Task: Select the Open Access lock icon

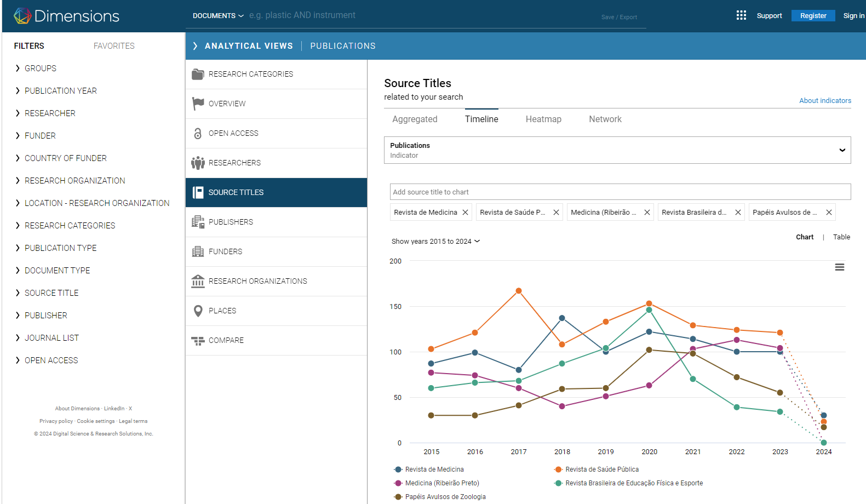Action: click(198, 133)
